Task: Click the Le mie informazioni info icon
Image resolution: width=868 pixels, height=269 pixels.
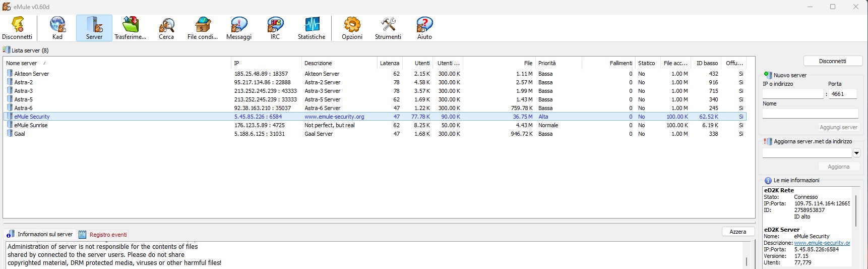Action: (x=768, y=180)
